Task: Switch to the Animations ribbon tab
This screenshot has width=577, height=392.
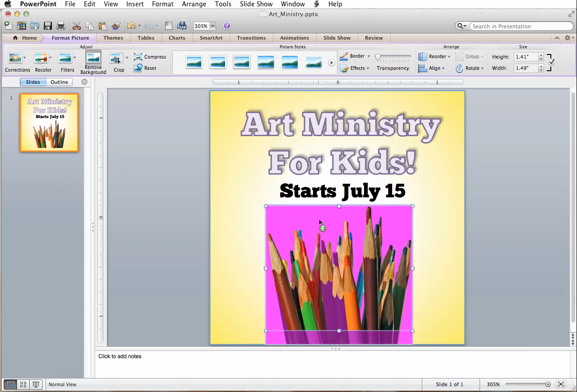Action: [x=294, y=38]
